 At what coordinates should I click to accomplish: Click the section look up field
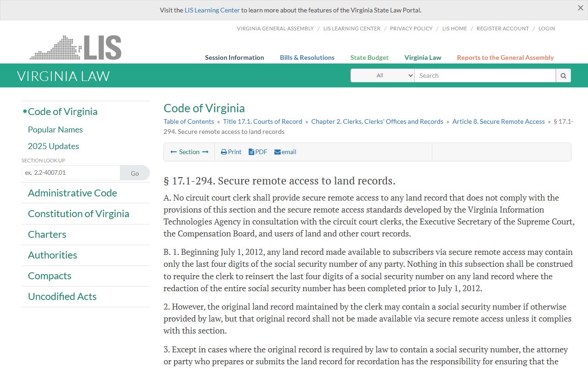tap(71, 173)
